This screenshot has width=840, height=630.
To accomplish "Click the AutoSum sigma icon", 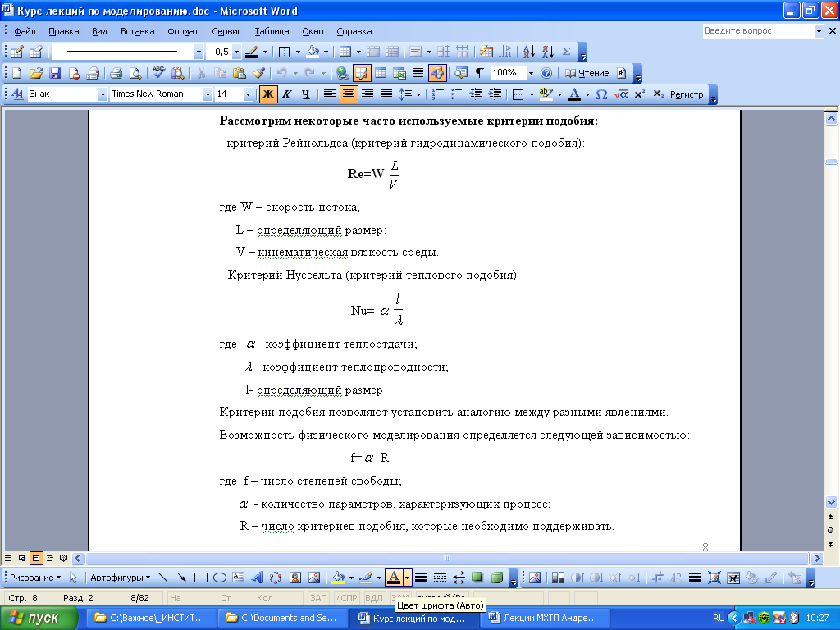I will (566, 52).
